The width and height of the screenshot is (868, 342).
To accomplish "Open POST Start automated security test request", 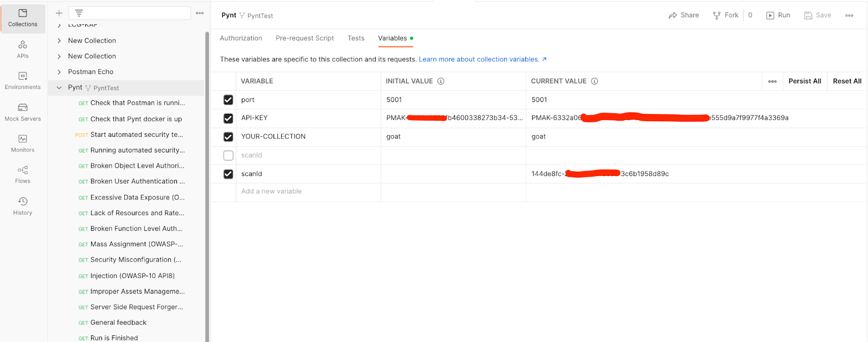I will (x=129, y=135).
